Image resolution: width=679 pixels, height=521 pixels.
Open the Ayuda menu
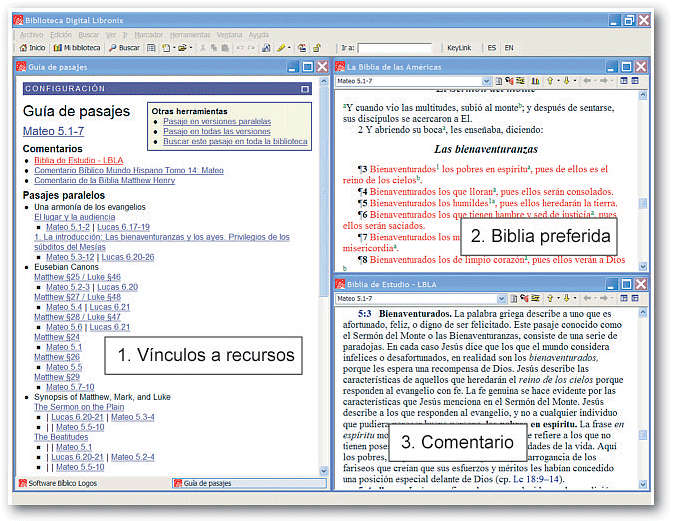pos(259,35)
